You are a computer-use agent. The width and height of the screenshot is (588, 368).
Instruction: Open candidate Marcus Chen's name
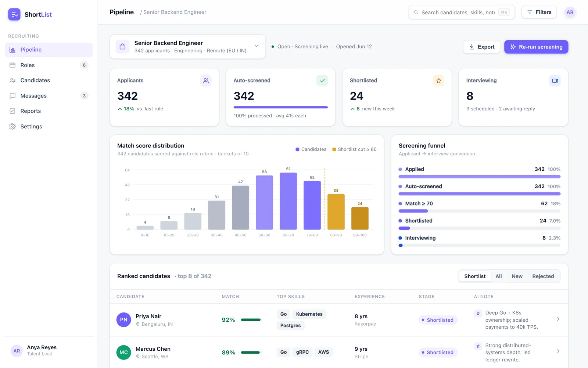coord(153,349)
